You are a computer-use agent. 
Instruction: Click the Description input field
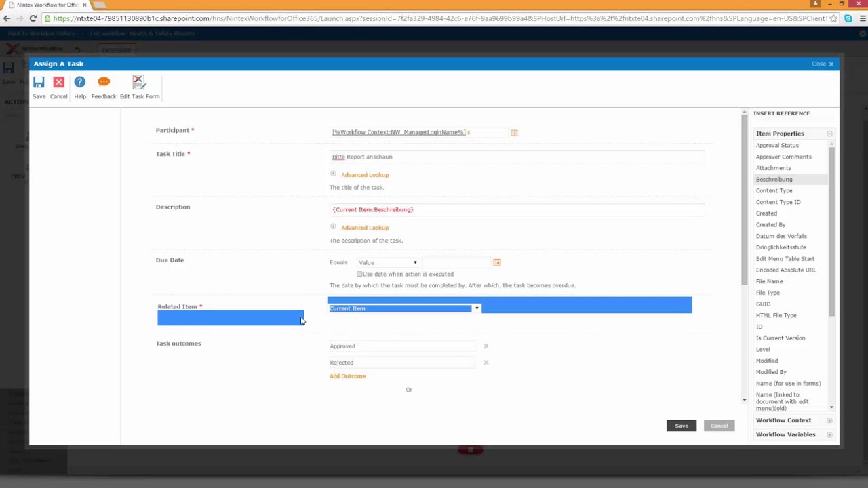coord(517,209)
